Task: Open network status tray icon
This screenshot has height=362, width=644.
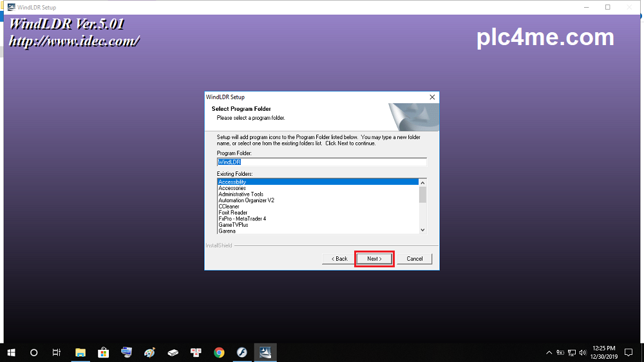Action: click(x=572, y=352)
